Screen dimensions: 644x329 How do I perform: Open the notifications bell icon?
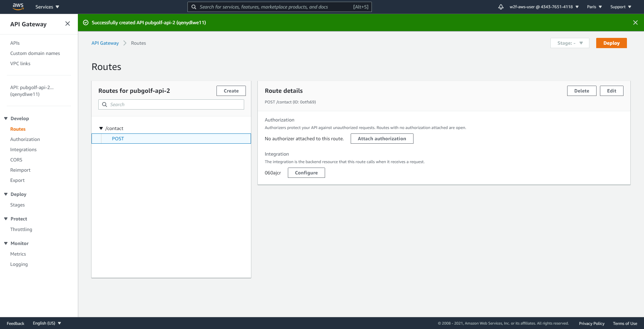click(501, 7)
